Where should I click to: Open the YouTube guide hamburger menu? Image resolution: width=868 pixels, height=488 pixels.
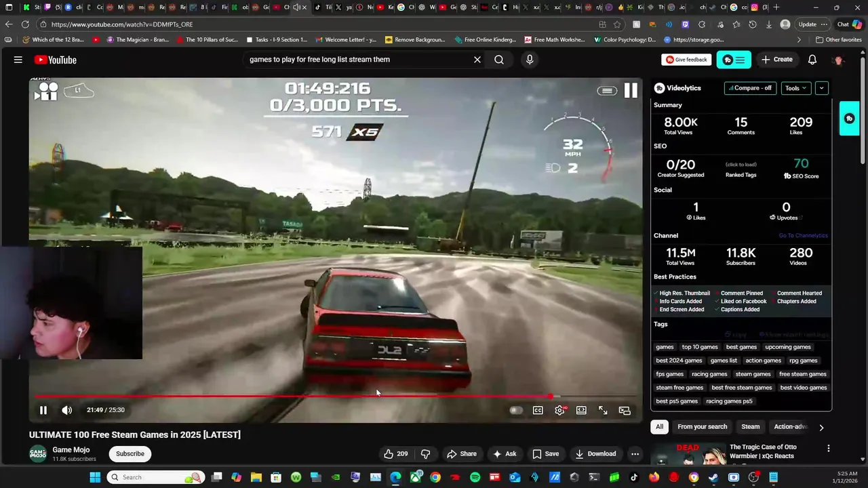click(18, 60)
